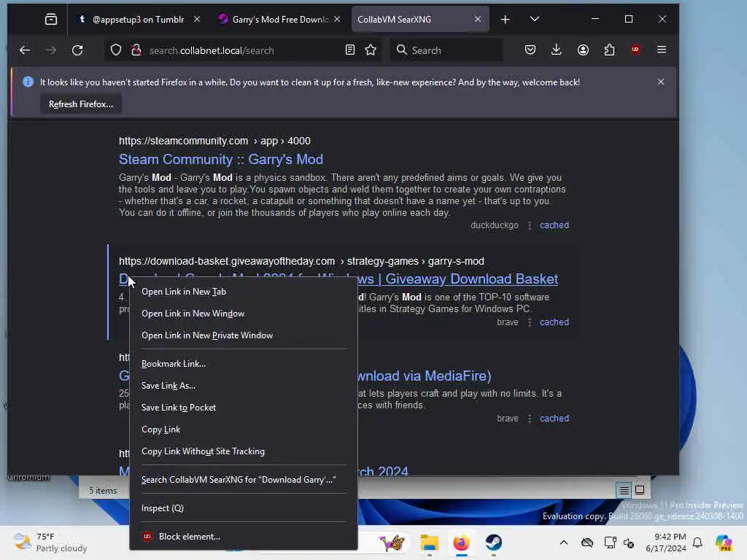Show hidden tray icons chevron
747x560 pixels.
564,542
